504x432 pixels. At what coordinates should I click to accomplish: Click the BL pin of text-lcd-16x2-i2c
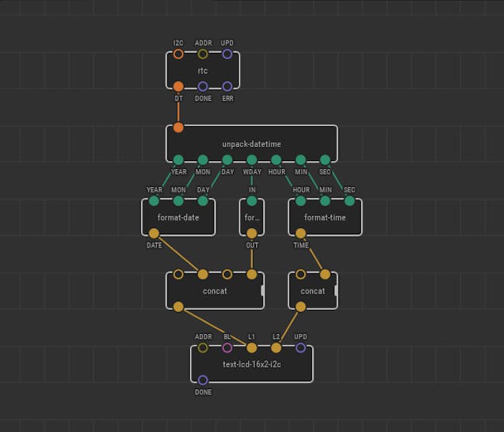227,348
